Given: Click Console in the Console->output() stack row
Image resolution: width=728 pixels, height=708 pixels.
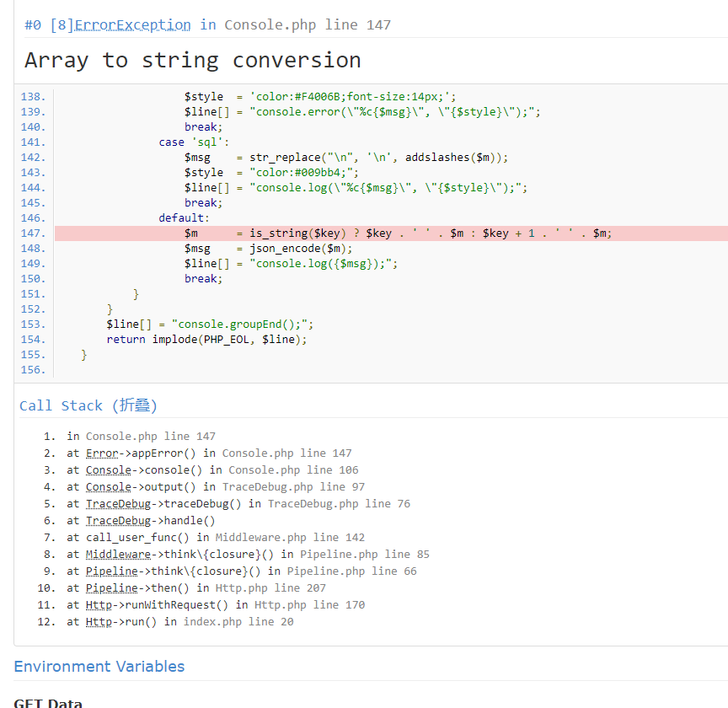Looking at the screenshot, I should (109, 486).
